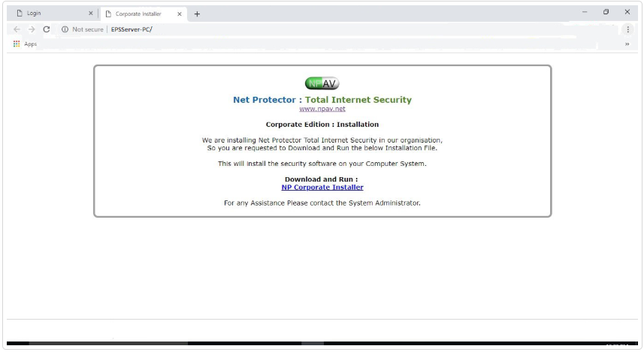Minimize the browser window
644x352 pixels.
point(585,12)
